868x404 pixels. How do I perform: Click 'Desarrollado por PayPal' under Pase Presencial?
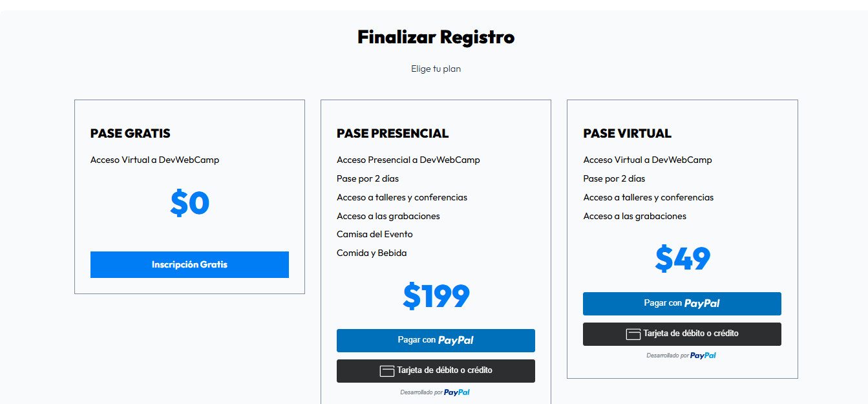435,392
